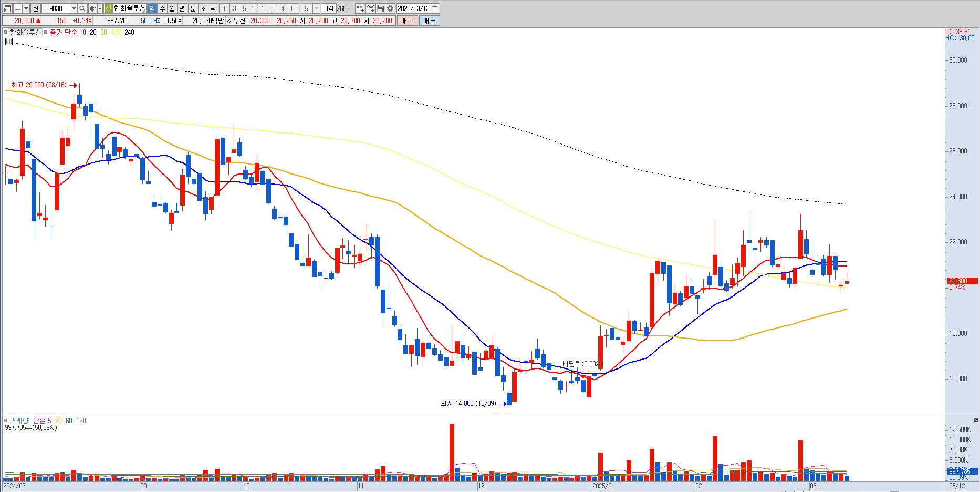Select the 분 minute period
980x492 pixels.
point(193,8)
